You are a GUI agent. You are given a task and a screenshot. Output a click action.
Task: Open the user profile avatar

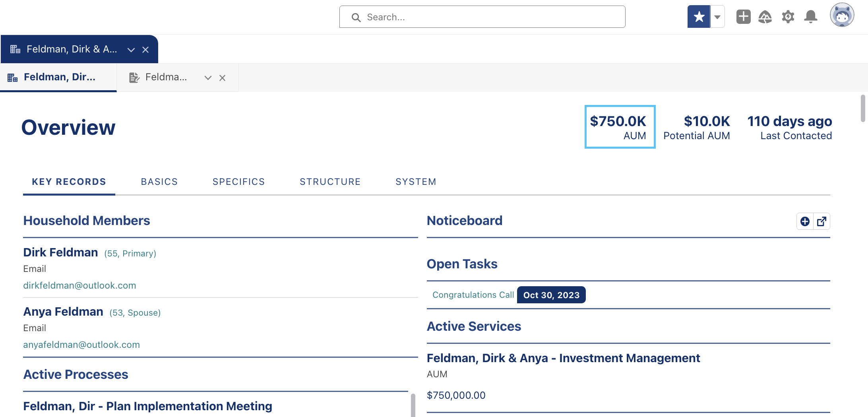click(x=842, y=16)
